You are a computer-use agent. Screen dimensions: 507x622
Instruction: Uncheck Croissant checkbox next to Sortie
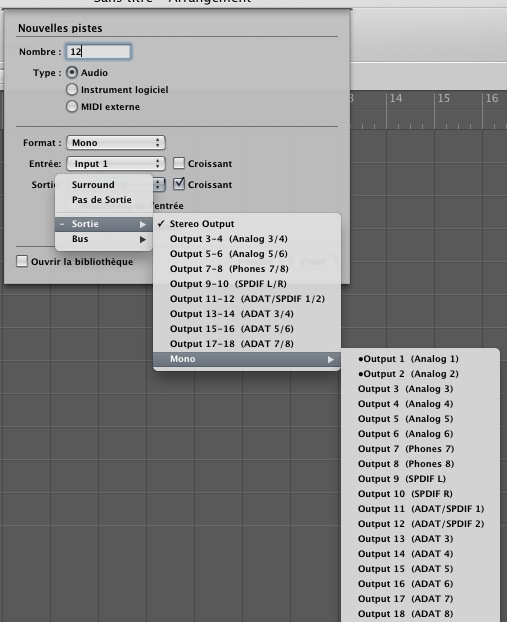179,184
